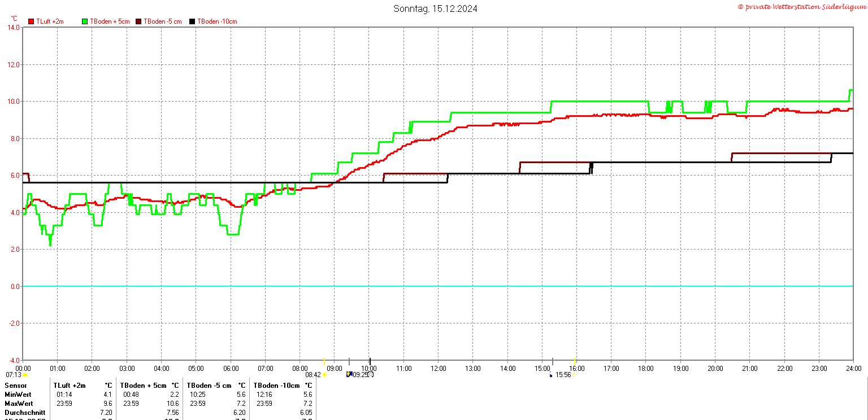Click the black TBoden -10cm legend square

[x=192, y=21]
